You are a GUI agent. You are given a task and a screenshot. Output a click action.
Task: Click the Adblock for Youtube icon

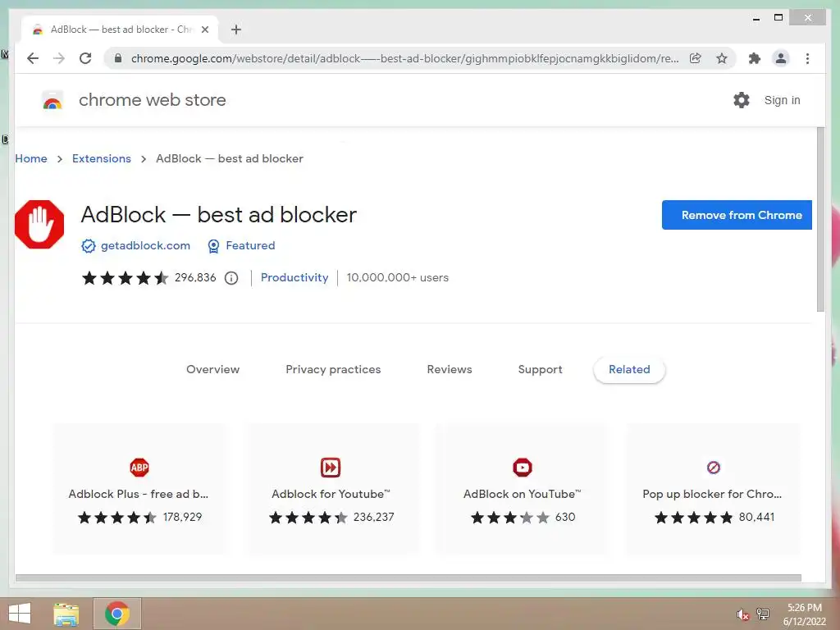[x=331, y=467]
